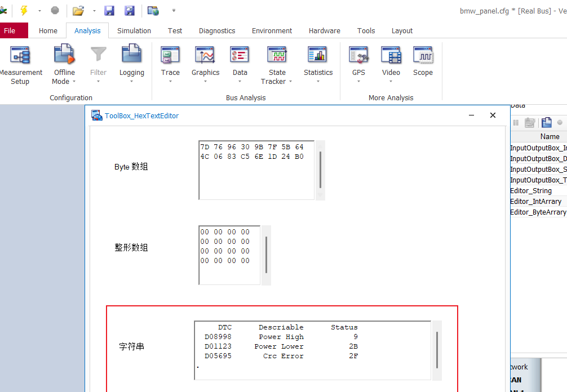Viewport: 567px width, 392px height.
Task: Click the State Tracker icon
Action: (277, 56)
